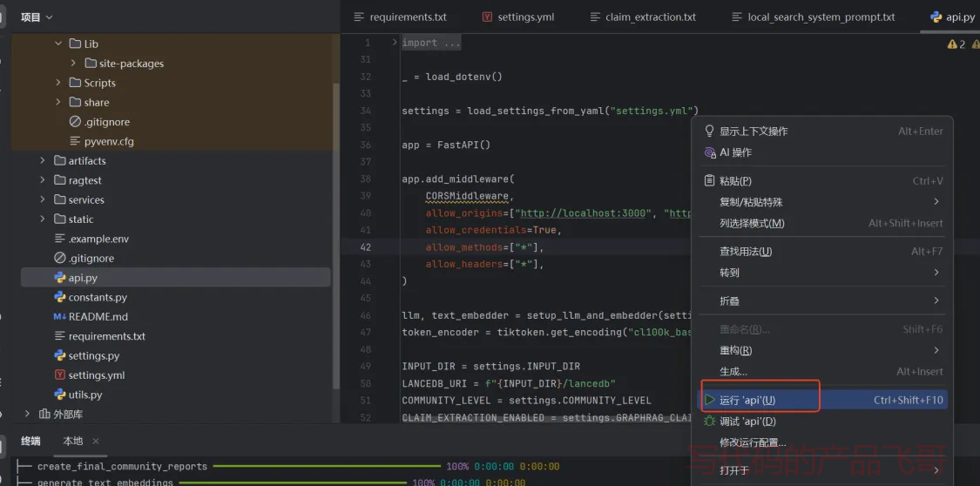Switch to the requirements.txt editor tab
Viewport: 980px width, 486px height.
coord(400,17)
